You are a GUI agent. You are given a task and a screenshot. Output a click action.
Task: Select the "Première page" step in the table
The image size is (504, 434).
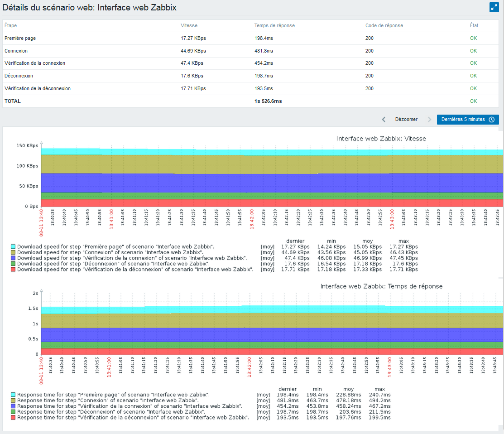[x=20, y=38]
